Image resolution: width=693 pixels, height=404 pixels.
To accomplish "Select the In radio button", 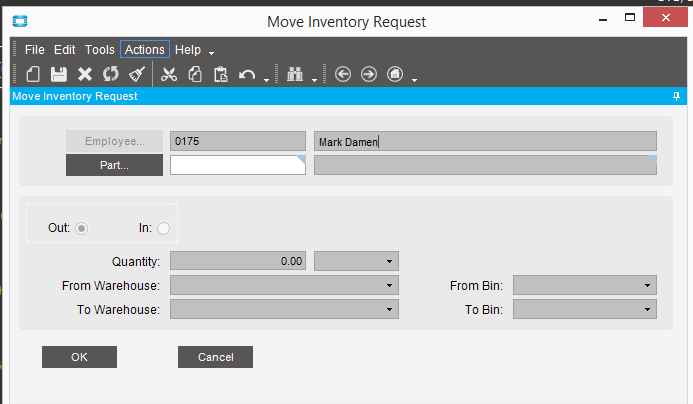I will pos(163,228).
